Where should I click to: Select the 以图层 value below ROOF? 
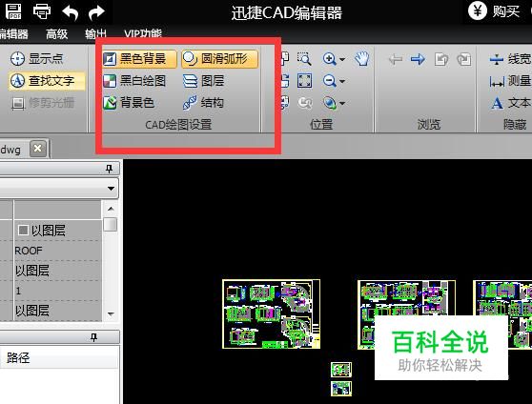(32, 271)
